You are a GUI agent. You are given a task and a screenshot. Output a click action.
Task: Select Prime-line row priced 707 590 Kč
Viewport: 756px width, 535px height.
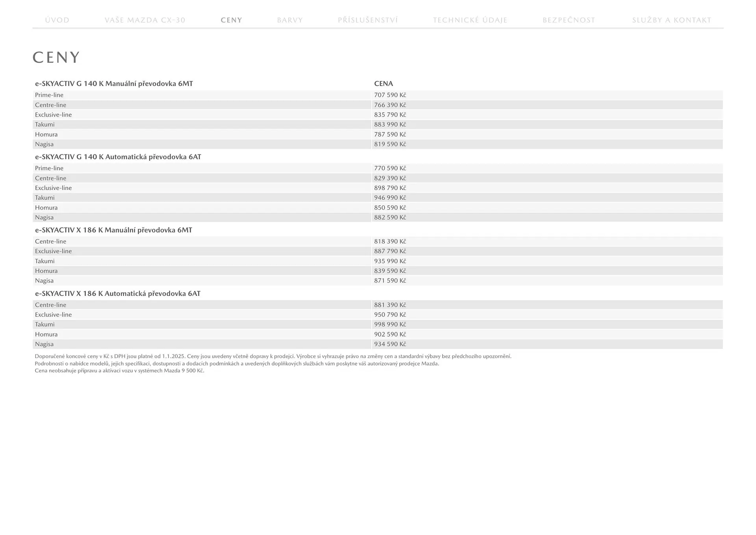click(49, 95)
